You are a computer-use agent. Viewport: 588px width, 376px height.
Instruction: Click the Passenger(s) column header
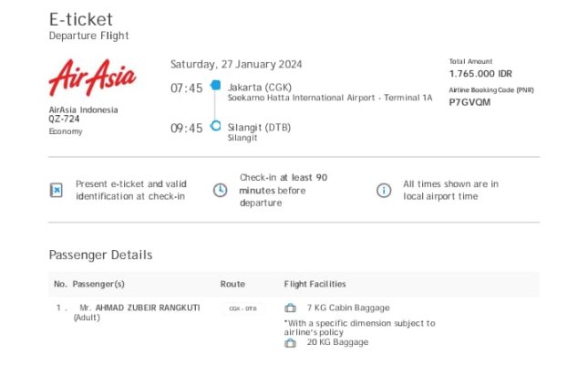pos(98,284)
